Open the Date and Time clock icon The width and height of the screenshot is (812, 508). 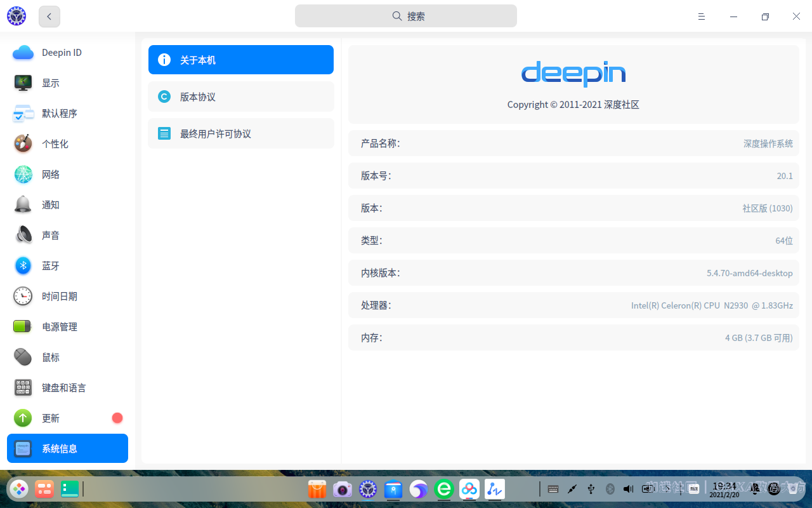[x=23, y=297]
